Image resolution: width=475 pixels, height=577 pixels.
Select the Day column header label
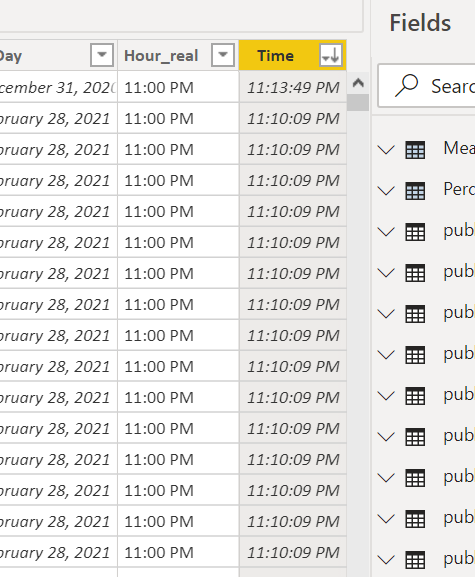pyautogui.click(x=11, y=56)
